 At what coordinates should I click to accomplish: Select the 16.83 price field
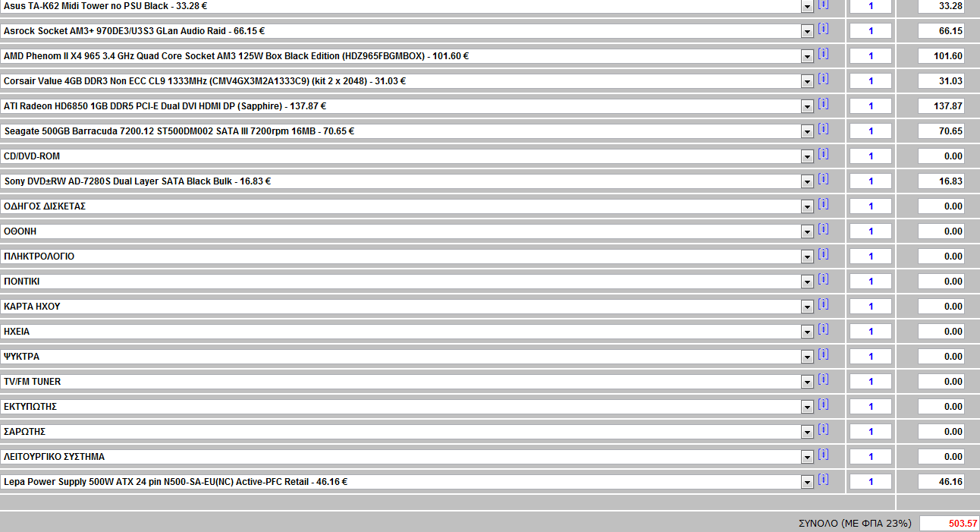[941, 181]
